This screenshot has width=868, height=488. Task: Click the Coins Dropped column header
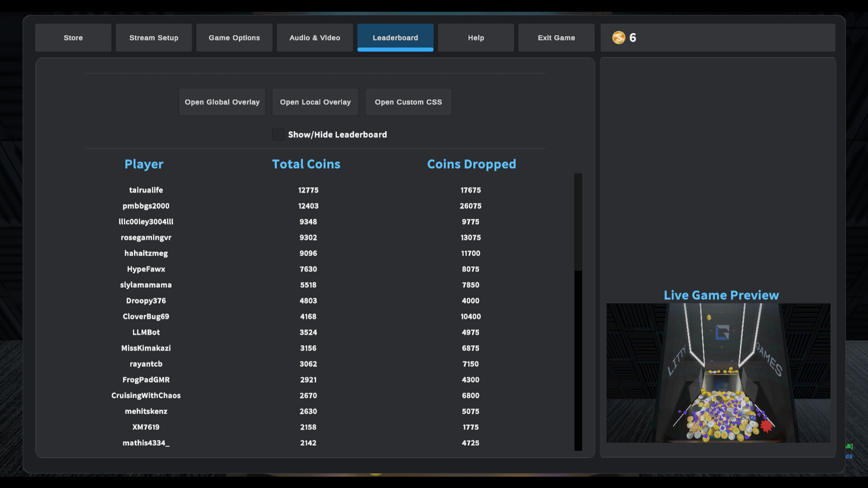click(471, 164)
